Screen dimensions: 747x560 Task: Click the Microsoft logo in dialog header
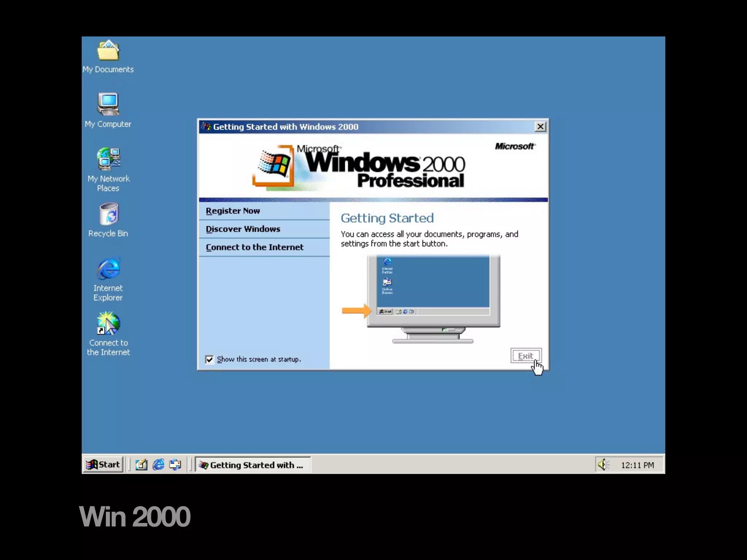point(515,146)
